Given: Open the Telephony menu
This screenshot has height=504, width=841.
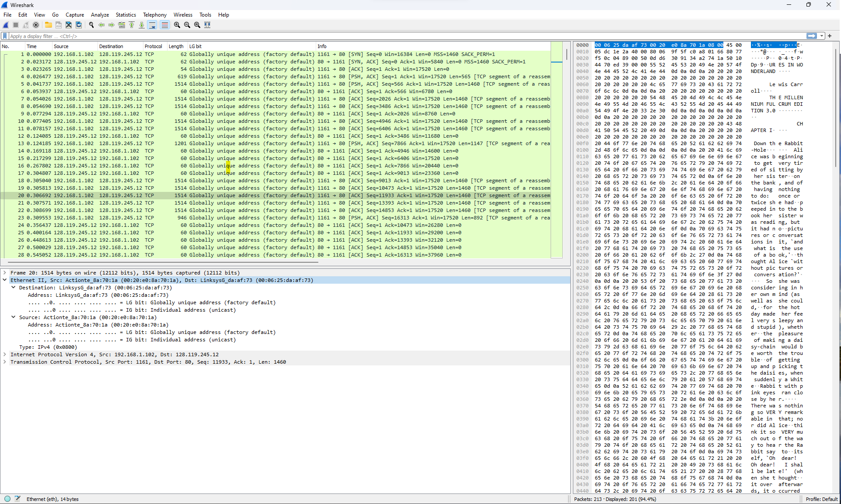Looking at the screenshot, I should coord(154,14).
